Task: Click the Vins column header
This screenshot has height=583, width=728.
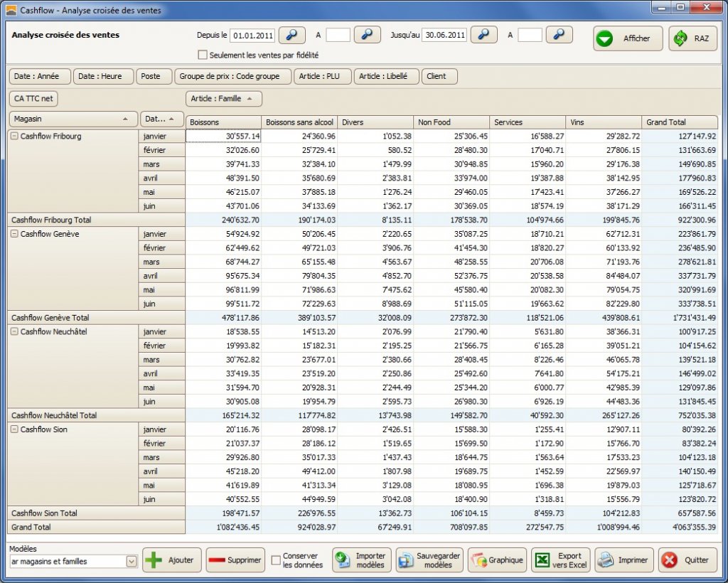Action: pyautogui.click(x=604, y=122)
